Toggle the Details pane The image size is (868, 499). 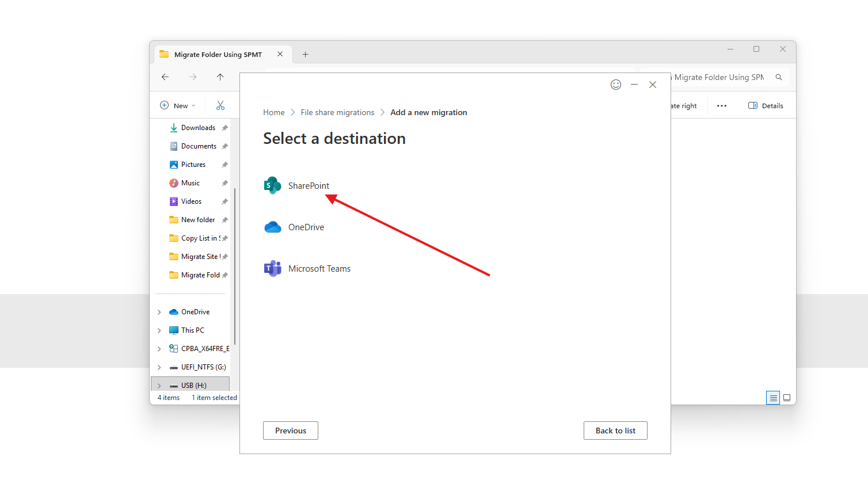tap(766, 106)
